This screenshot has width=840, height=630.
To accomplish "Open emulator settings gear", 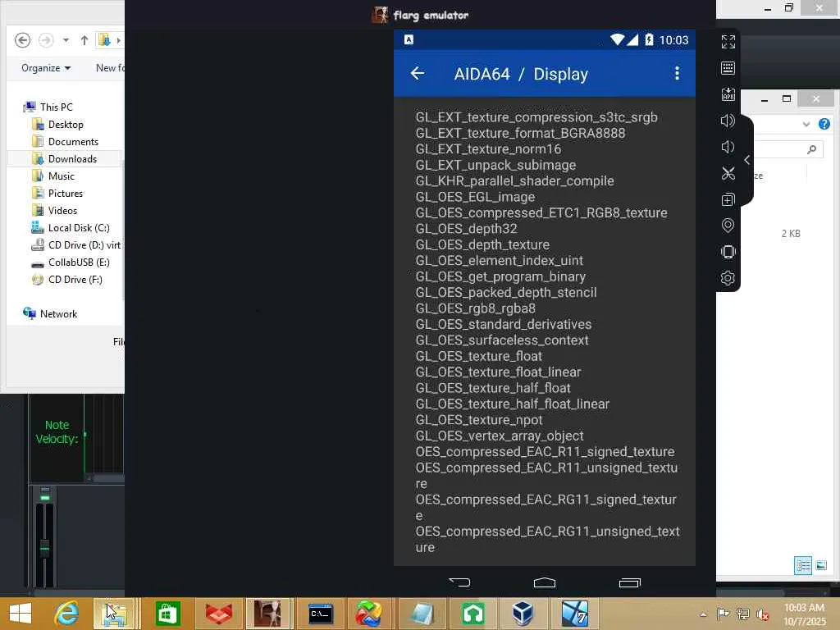I will tap(728, 278).
